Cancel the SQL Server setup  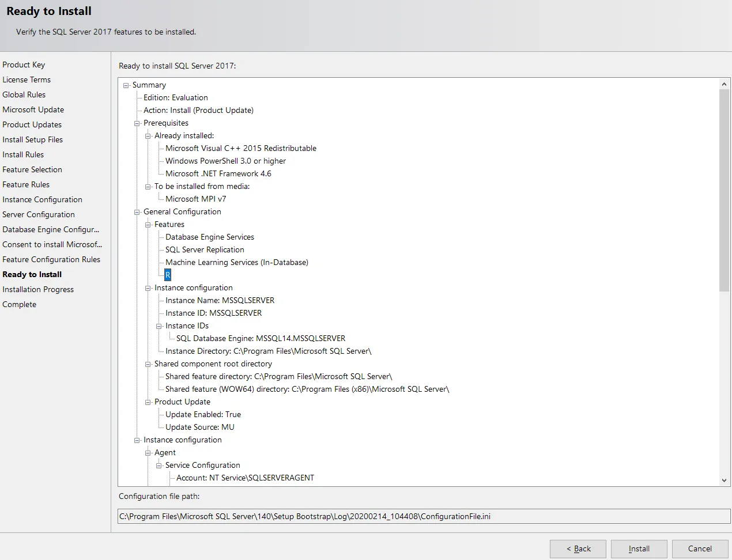(700, 548)
